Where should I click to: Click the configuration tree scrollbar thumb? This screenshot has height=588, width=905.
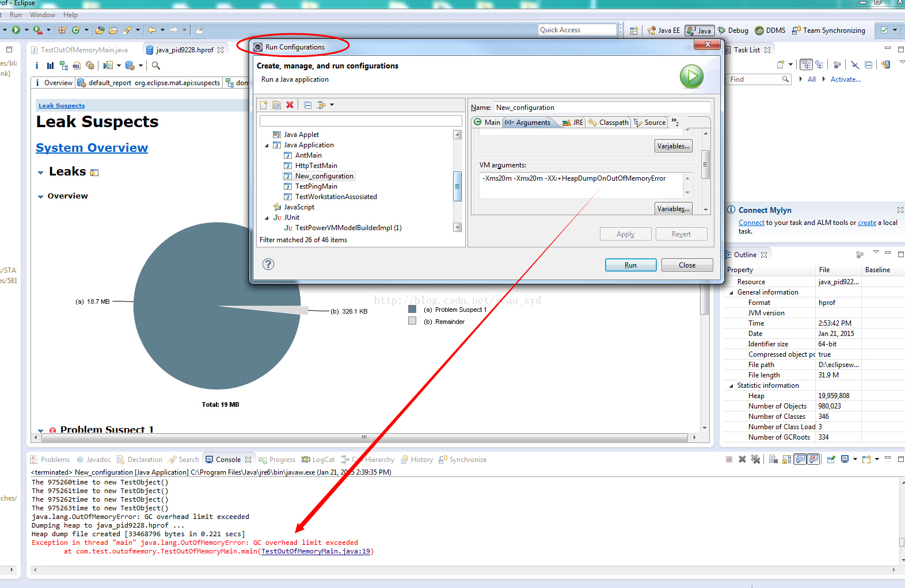(x=458, y=186)
